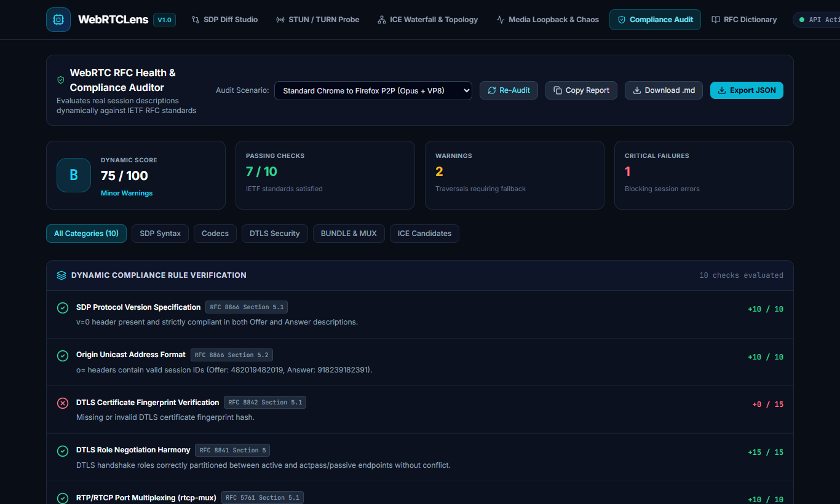Click the DTLS Fingerprint failure X icon

(x=63, y=403)
